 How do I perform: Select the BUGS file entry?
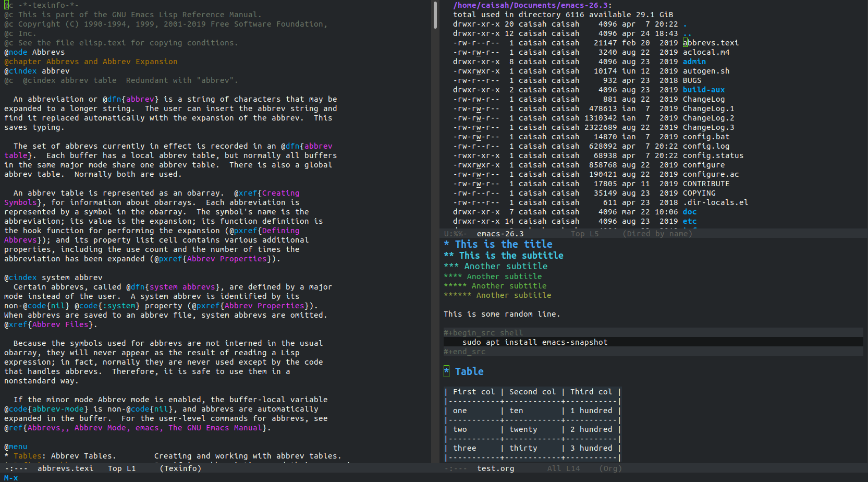click(x=692, y=80)
